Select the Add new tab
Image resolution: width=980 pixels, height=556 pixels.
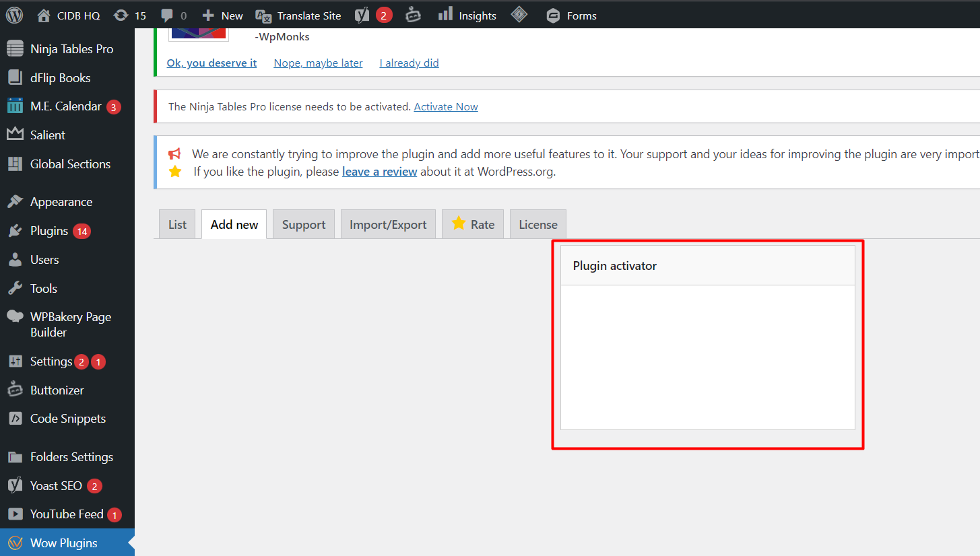234,224
